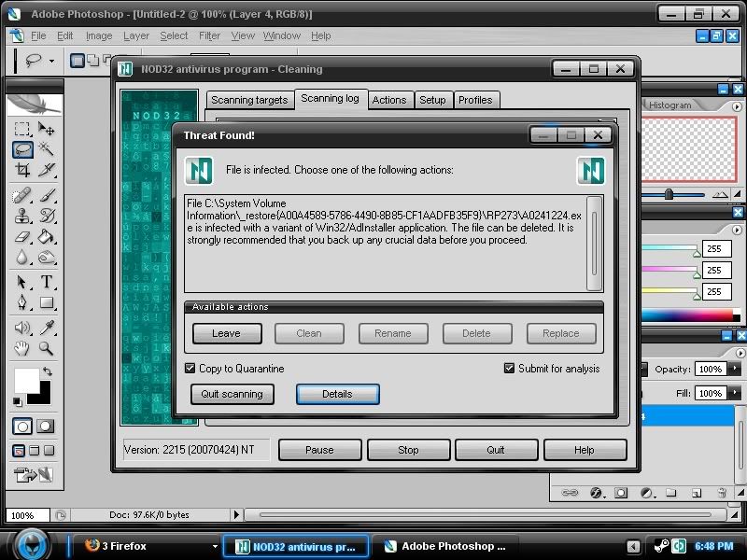Select the Eyedropper tool

pos(46,328)
